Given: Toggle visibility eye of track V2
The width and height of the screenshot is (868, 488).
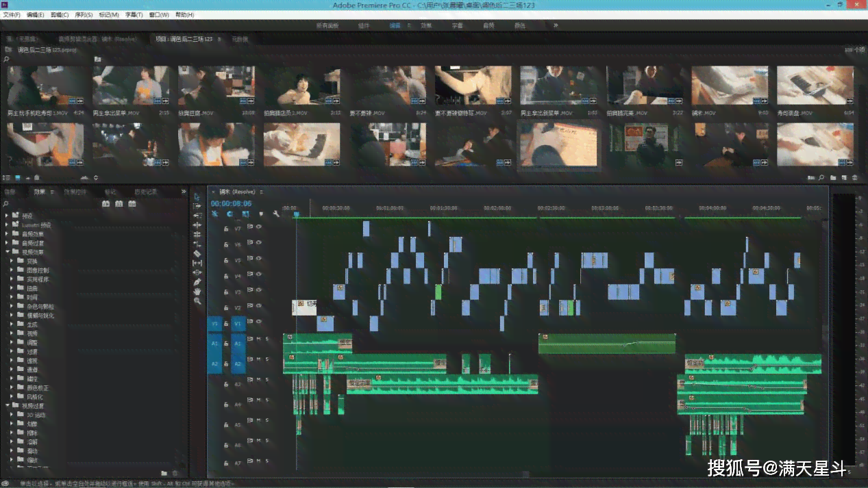Looking at the screenshot, I should pyautogui.click(x=259, y=307).
